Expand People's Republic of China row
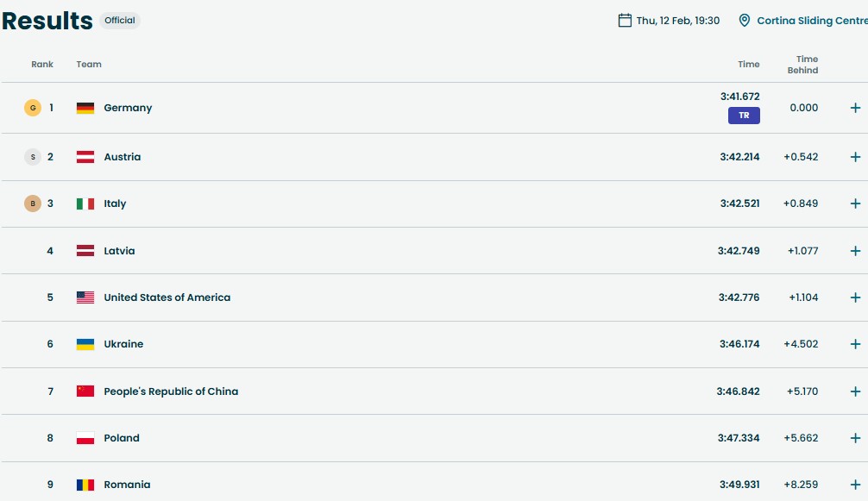 click(855, 391)
